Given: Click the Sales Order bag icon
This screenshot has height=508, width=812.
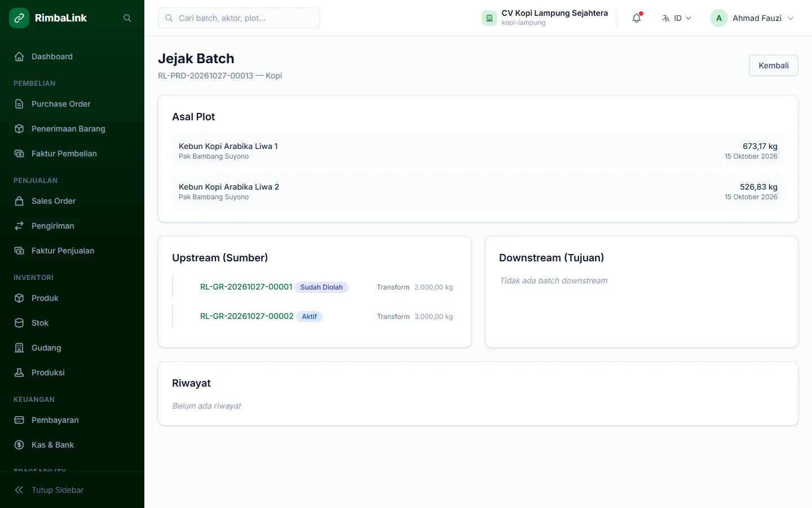Looking at the screenshot, I should coord(19,201).
